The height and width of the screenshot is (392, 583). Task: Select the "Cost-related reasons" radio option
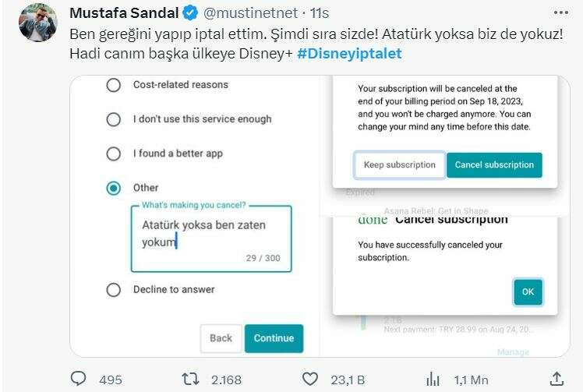(x=114, y=85)
